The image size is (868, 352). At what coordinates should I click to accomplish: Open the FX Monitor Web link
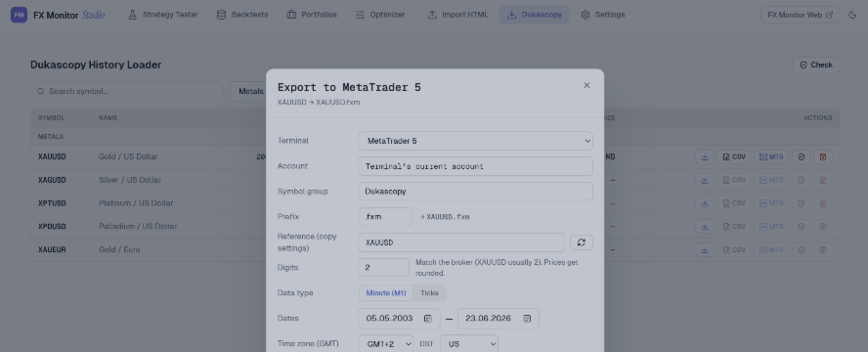800,15
